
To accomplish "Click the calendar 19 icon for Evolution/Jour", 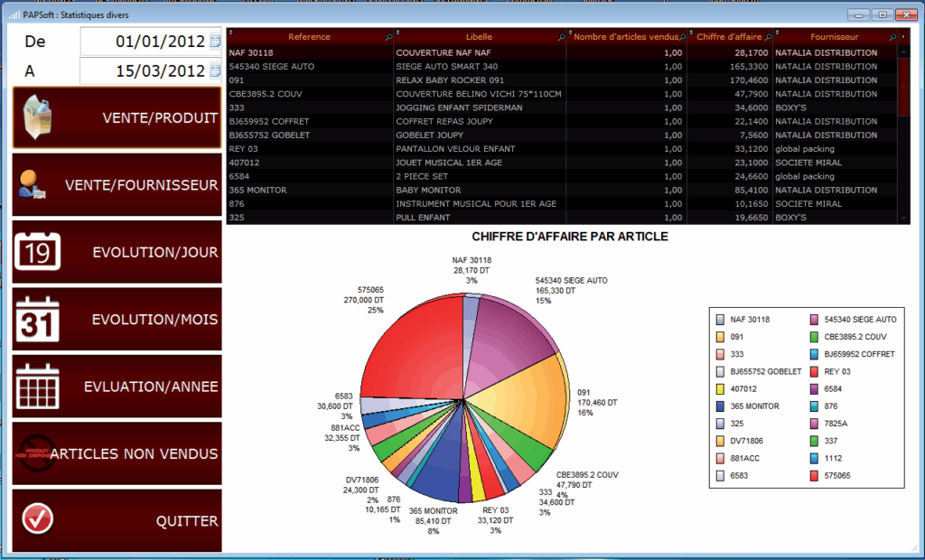I will 39,251.
